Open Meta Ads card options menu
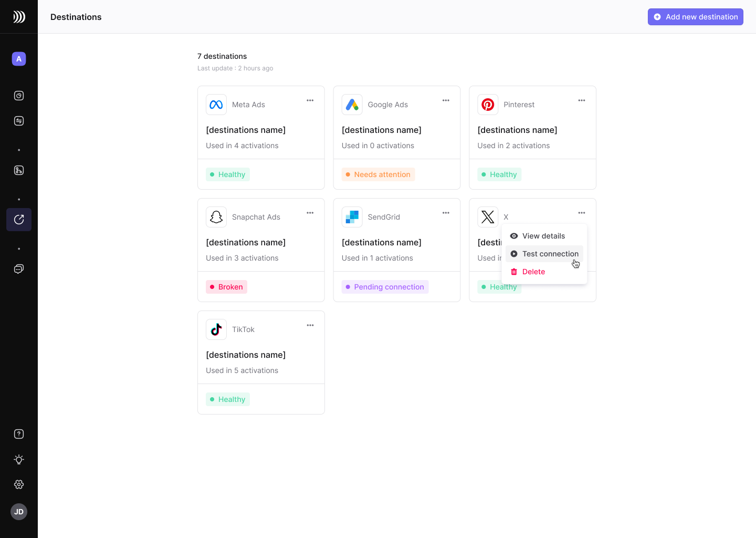The height and width of the screenshot is (538, 756). point(310,100)
